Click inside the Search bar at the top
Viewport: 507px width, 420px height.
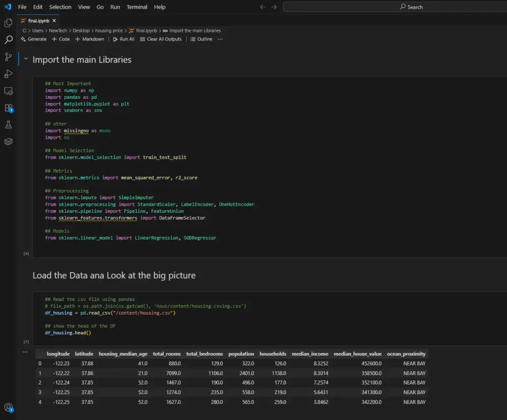[406, 7]
